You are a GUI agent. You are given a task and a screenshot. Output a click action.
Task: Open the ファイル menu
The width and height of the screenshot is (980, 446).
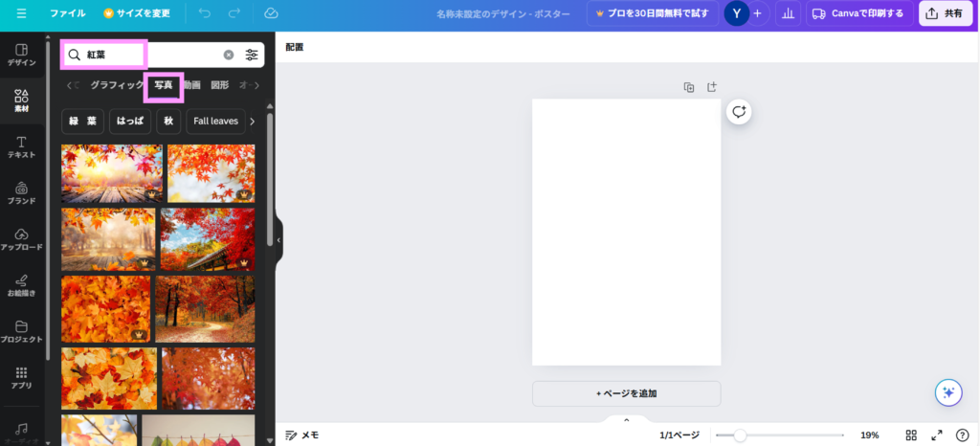coord(67,13)
